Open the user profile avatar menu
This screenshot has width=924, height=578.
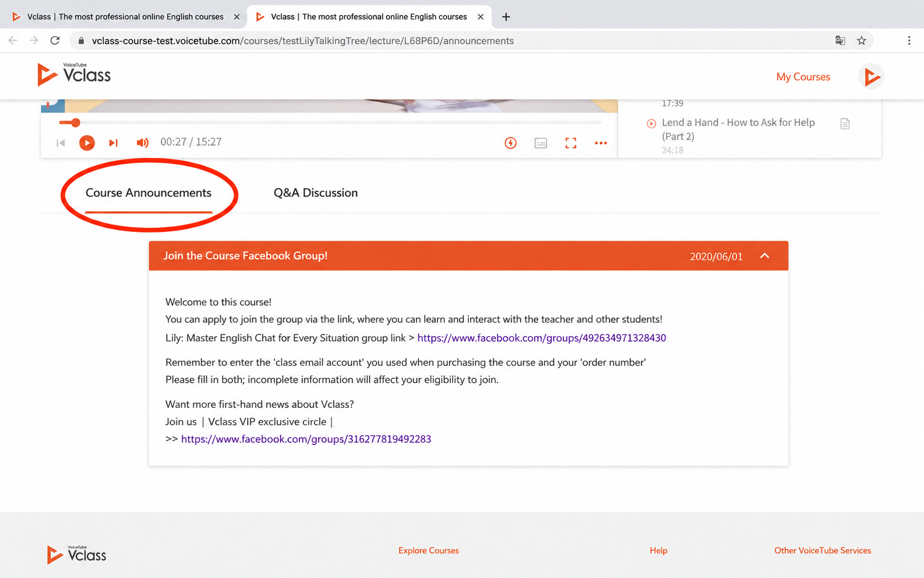(x=871, y=76)
